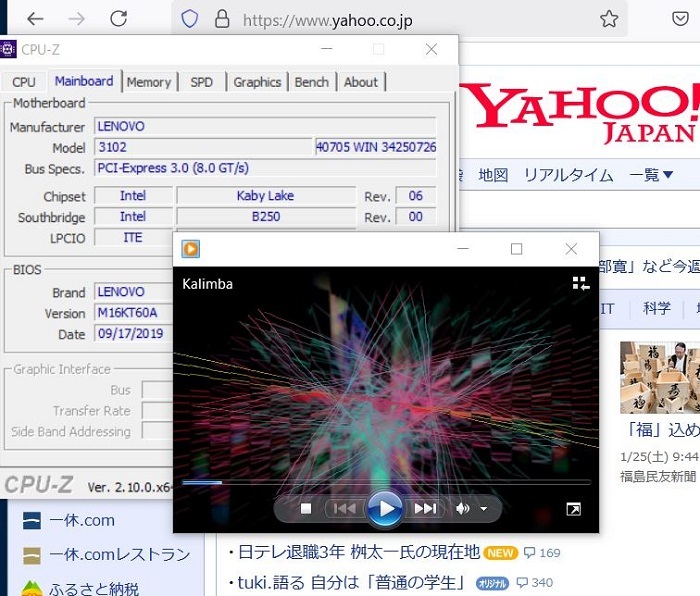The width and height of the screenshot is (700, 596).
Task: View site security padlock info
Action: (222, 19)
